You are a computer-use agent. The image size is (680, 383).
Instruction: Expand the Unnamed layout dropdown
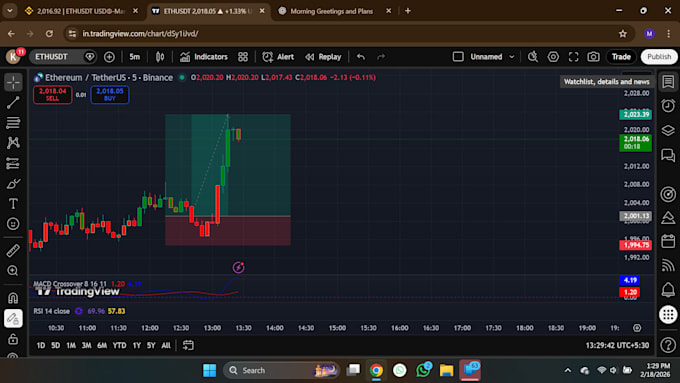point(512,57)
